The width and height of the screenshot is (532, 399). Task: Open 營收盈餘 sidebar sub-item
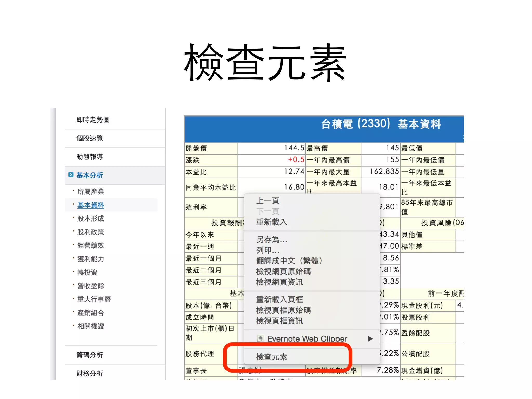click(x=90, y=286)
